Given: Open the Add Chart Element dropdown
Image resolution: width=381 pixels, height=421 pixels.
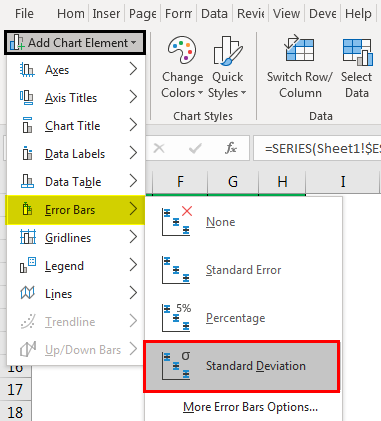Looking at the screenshot, I should (x=75, y=43).
